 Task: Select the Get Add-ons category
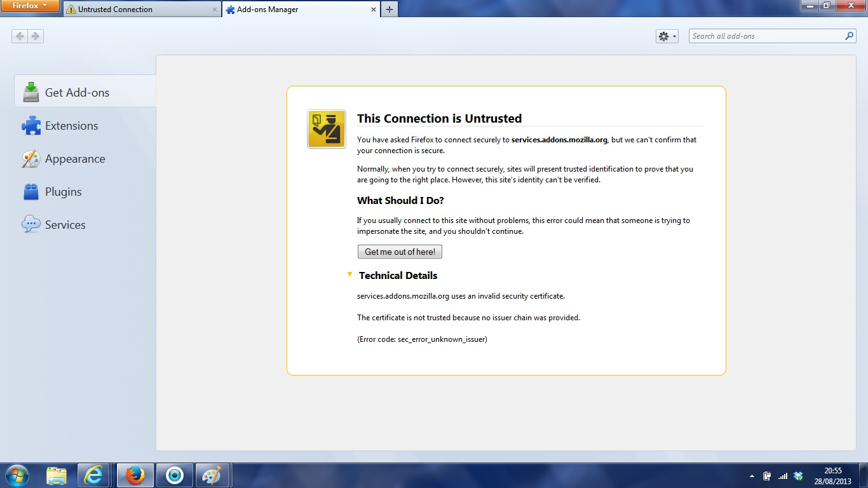(85, 92)
